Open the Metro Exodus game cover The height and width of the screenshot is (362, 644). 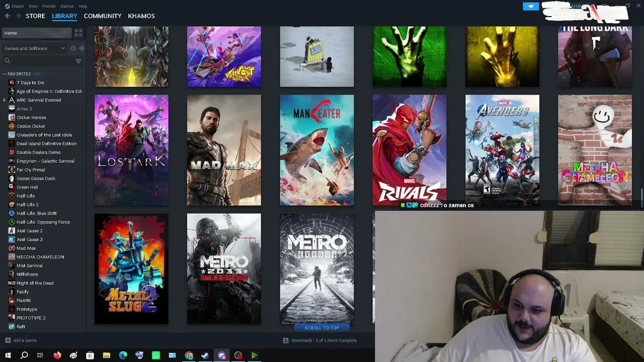click(x=317, y=269)
